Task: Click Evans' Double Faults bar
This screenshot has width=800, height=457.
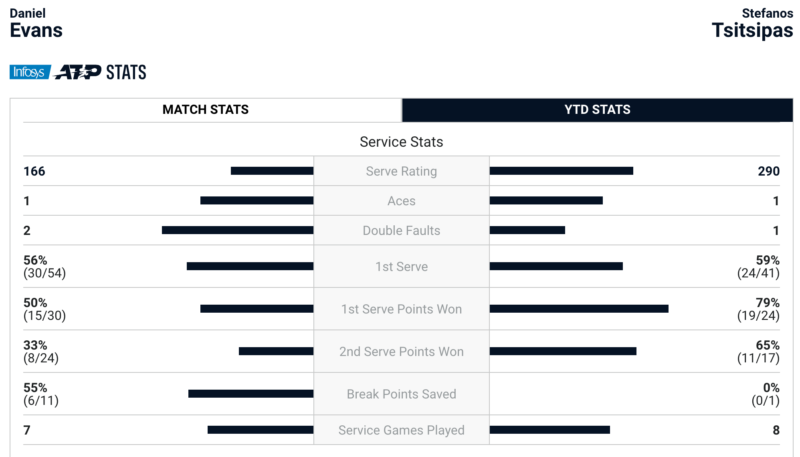Action: [238, 230]
